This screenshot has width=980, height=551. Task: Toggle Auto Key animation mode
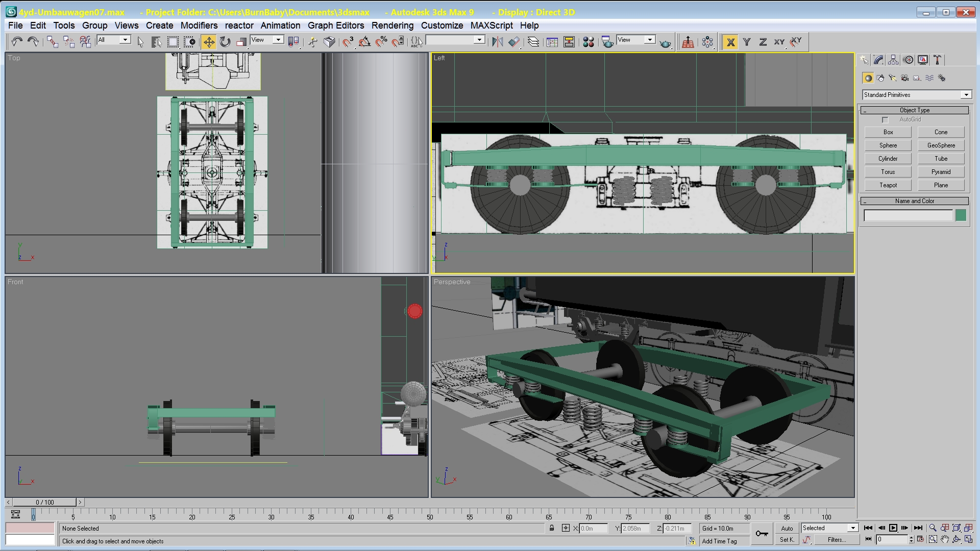(x=787, y=529)
